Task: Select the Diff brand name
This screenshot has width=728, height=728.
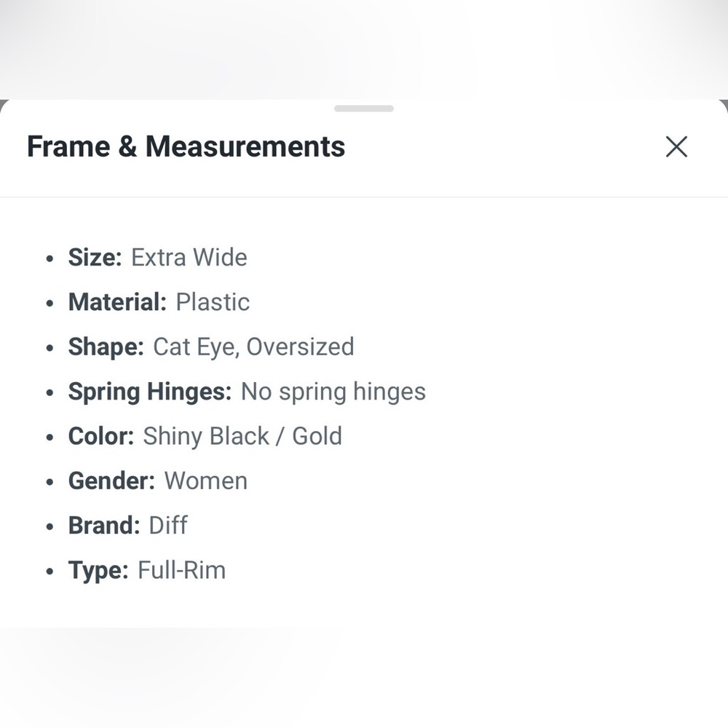Action: [168, 525]
